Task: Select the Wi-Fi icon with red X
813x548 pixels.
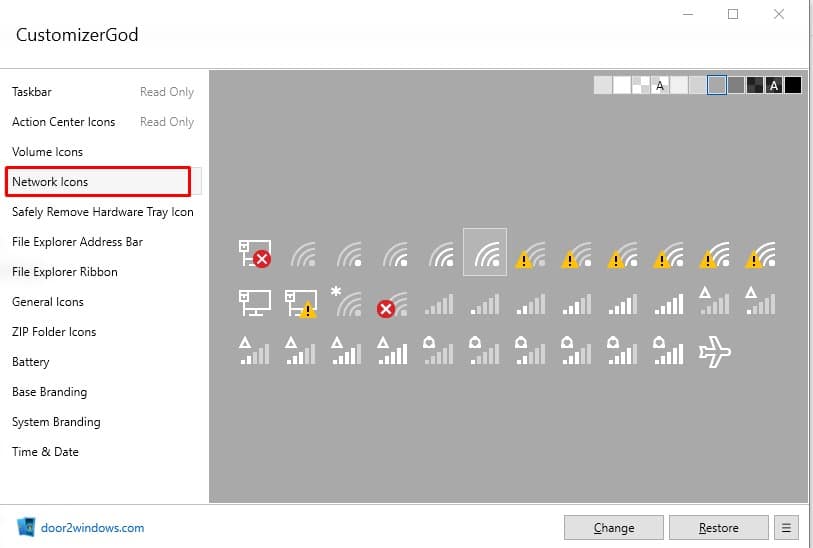Action: [x=393, y=305]
